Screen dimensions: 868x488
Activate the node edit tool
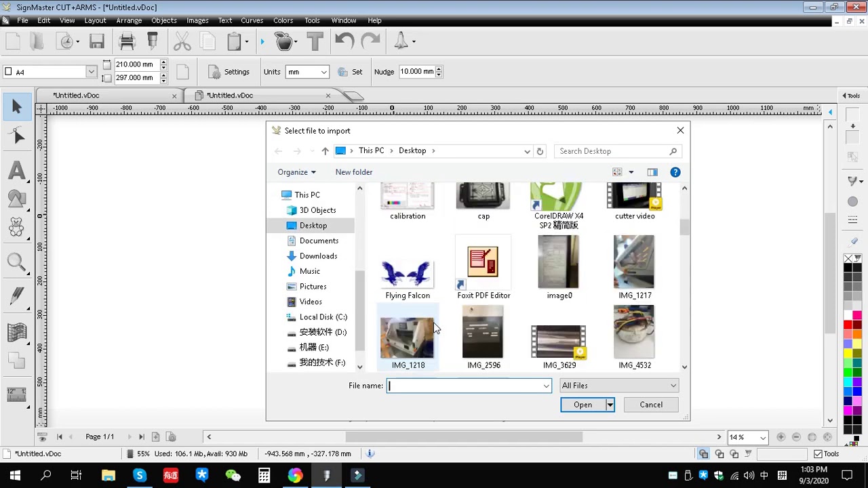click(x=17, y=137)
